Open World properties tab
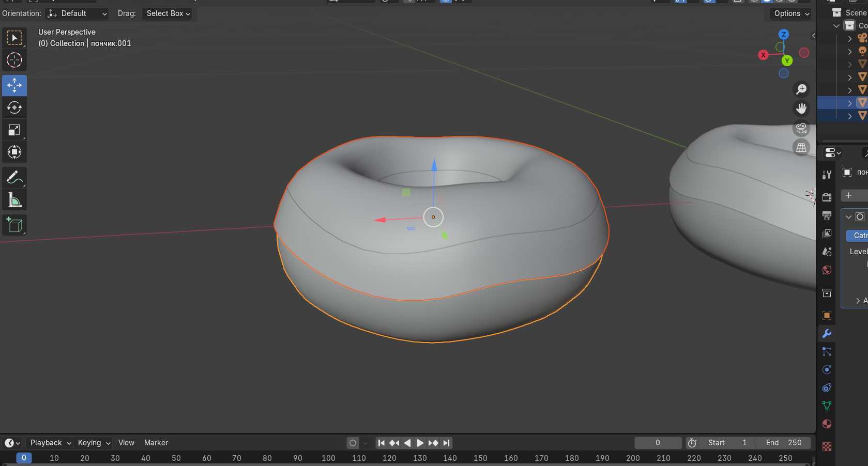Screen dimensions: 868x466 tap(827, 270)
